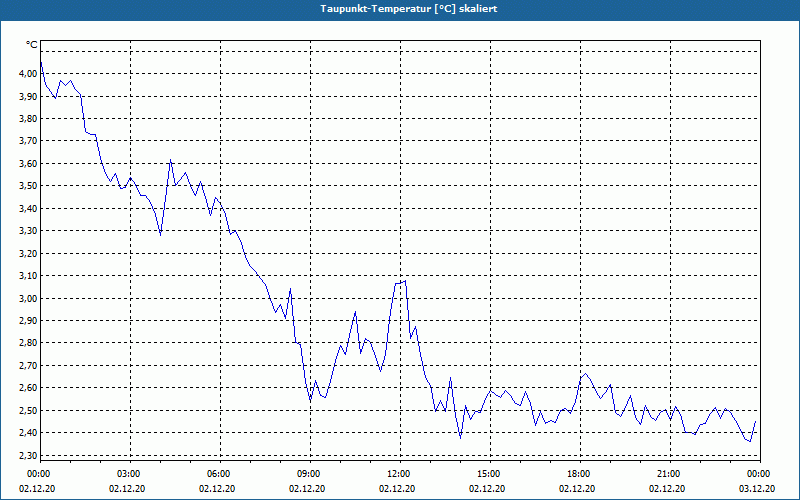This screenshot has width=800, height=500.
Task: Click the 2,40 y-axis value
Action: pyautogui.click(x=28, y=433)
